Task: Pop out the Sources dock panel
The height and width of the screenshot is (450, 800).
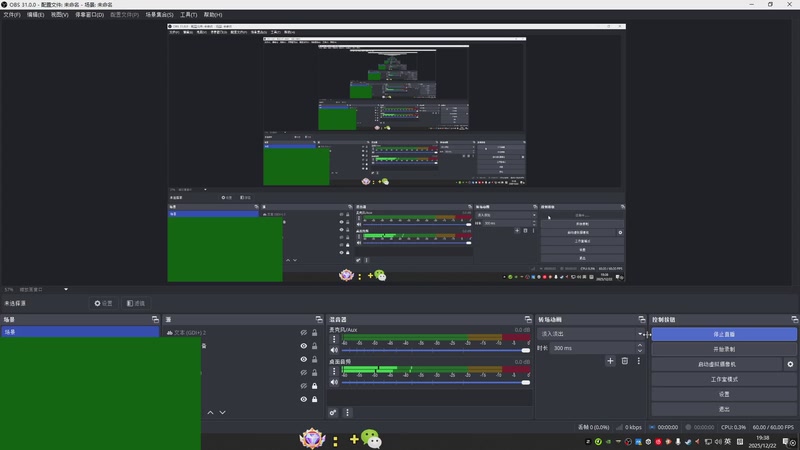Action: pyautogui.click(x=319, y=319)
